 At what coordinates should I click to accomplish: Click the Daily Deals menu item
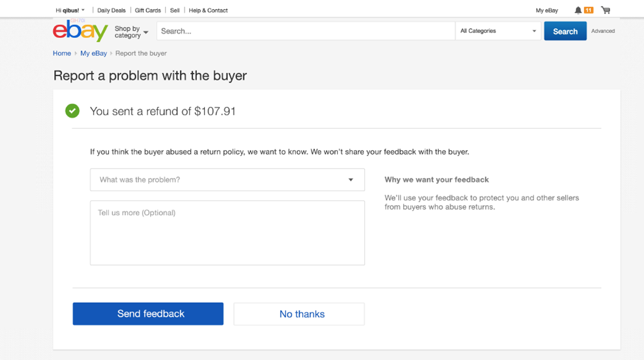point(111,10)
